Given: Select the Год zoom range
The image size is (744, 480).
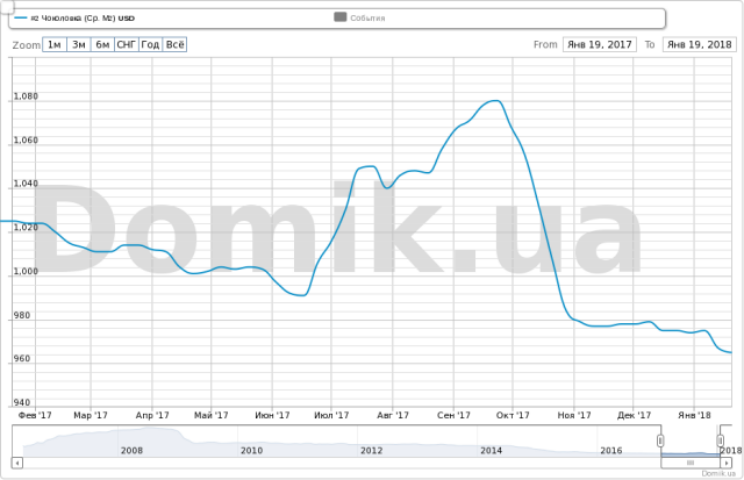Looking at the screenshot, I should click(x=150, y=45).
